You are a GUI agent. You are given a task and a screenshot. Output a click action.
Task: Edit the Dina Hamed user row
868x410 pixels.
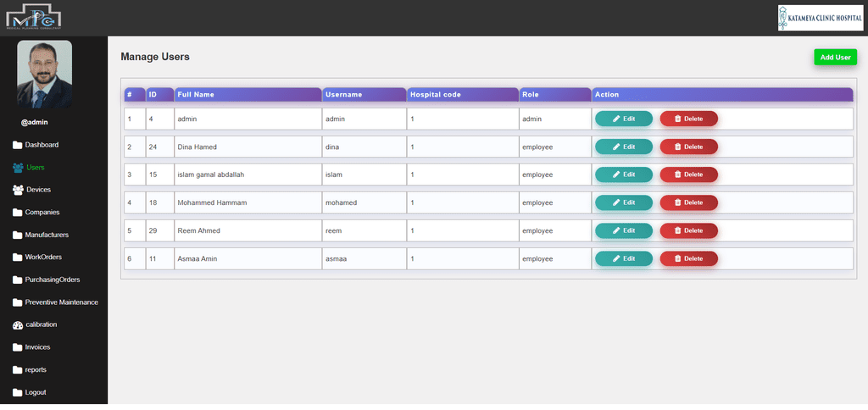(624, 147)
